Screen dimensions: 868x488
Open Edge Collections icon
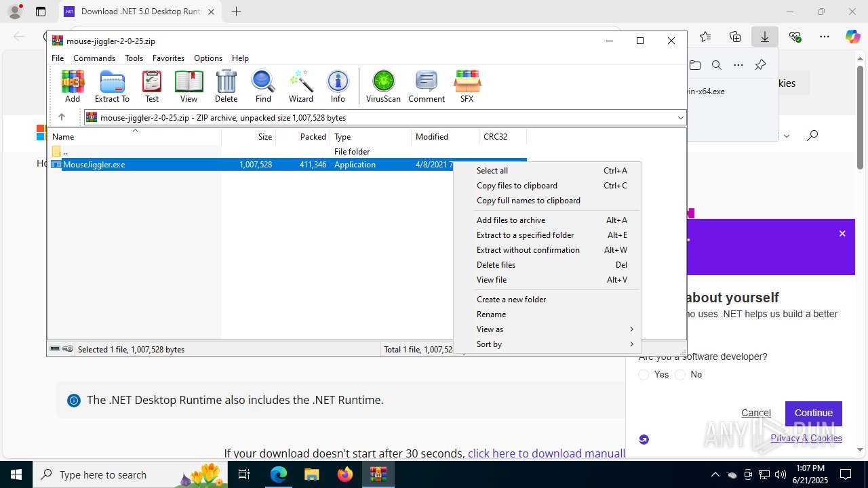[735, 37]
